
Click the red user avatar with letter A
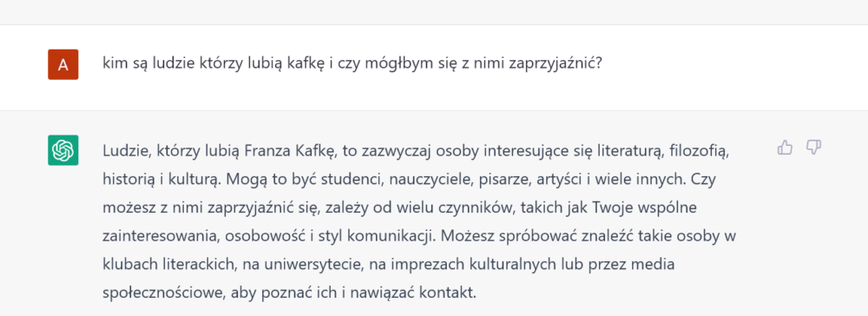tap(63, 64)
